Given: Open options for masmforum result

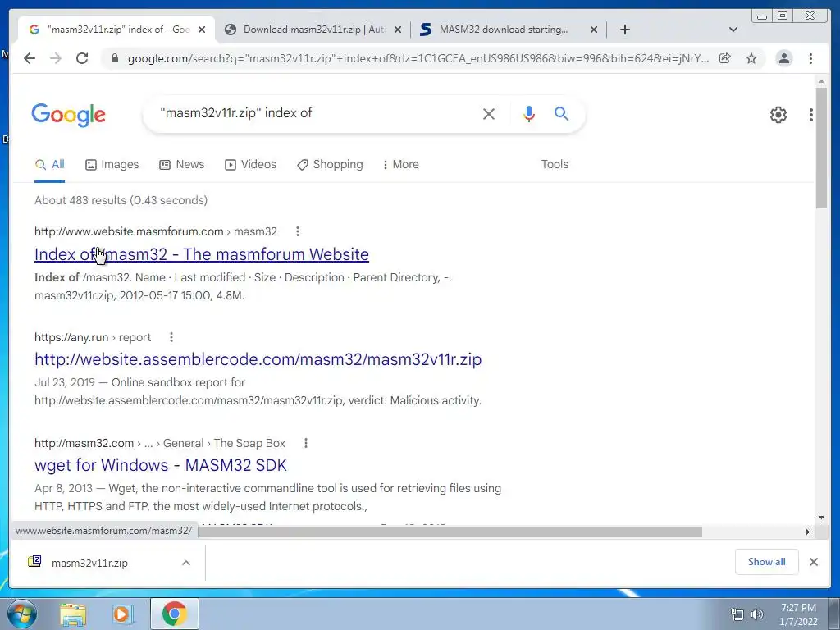Looking at the screenshot, I should pyautogui.click(x=297, y=231).
